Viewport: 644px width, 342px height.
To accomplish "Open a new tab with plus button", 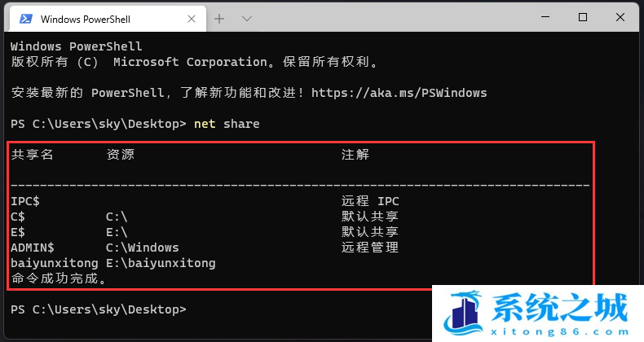I will pos(219,18).
